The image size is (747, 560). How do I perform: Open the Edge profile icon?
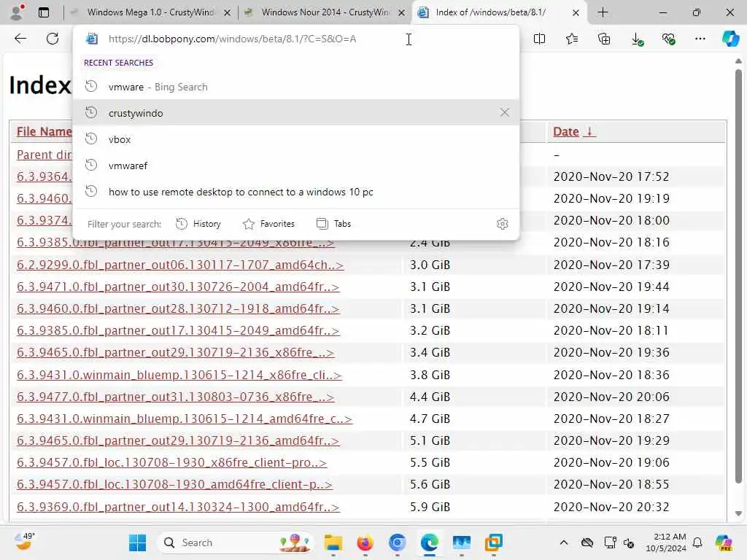[17, 12]
